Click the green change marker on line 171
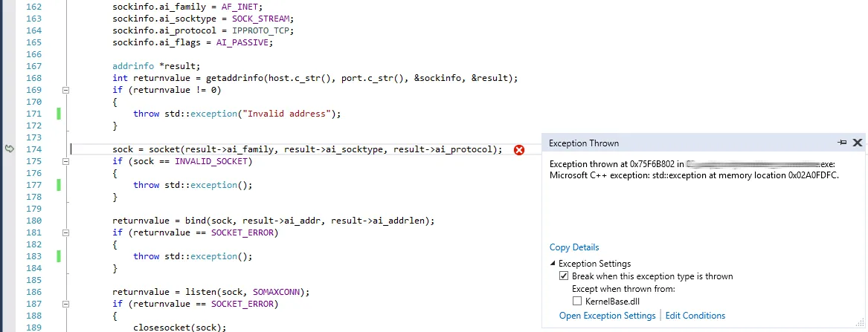This screenshot has height=332, width=868. [58, 114]
